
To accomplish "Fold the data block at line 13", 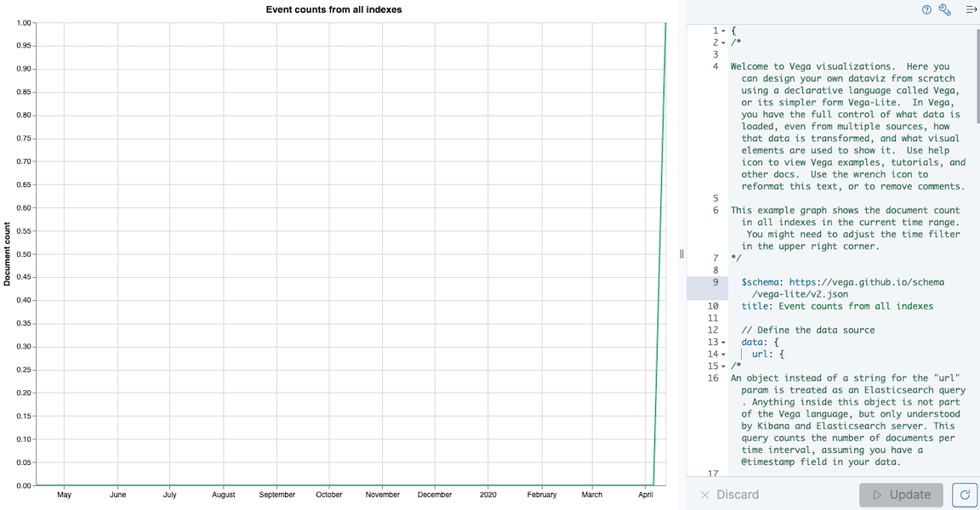I will point(723,343).
